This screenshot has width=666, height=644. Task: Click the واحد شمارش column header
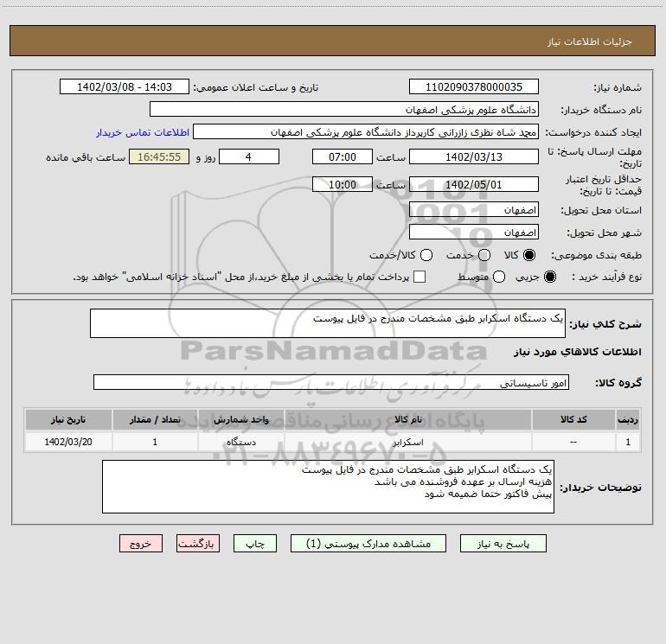(240, 420)
